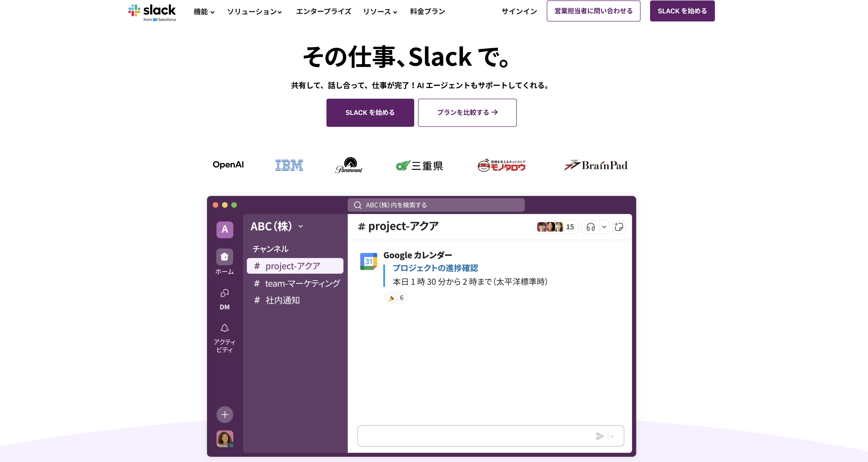Open the エンタープライズ page
Viewport: 868px width, 462px height.
(324, 11)
